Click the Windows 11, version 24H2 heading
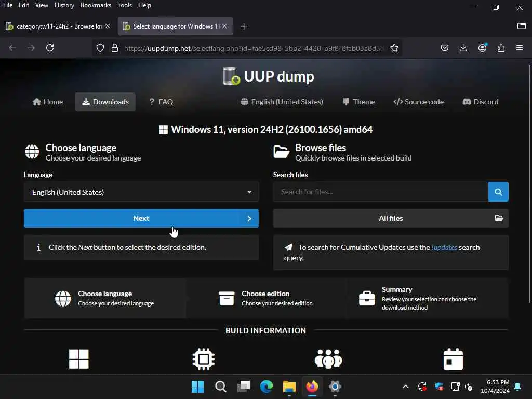This screenshot has width=532, height=399. [266, 129]
